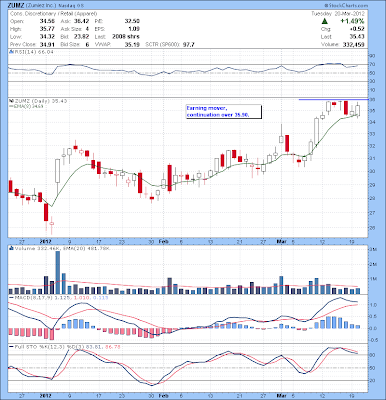Image resolution: width=386 pixels, height=400 pixels.
Task: Click the Prev Close value 34.91
Action: pyautogui.click(x=47, y=44)
